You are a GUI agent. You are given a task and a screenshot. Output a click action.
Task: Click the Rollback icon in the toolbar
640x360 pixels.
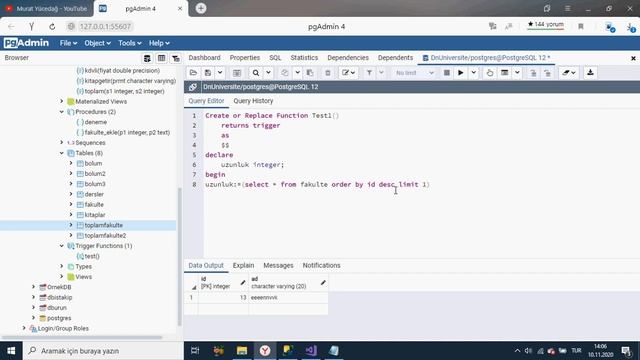click(547, 73)
